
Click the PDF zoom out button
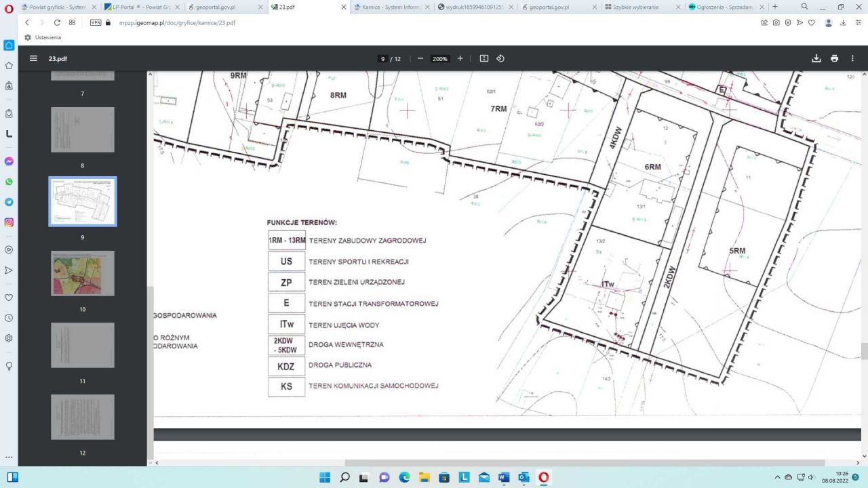420,58
